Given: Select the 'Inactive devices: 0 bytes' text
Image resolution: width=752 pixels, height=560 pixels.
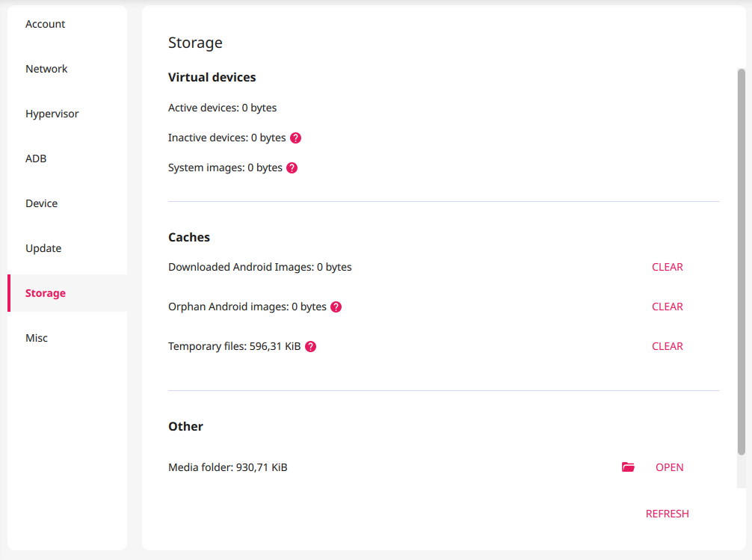Looking at the screenshot, I should coord(226,138).
